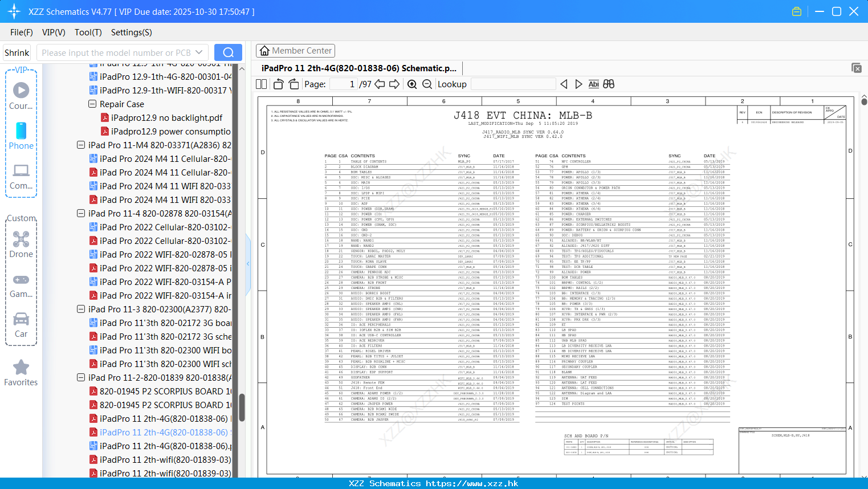Image resolution: width=868 pixels, height=489 pixels.
Task: Collapse the left panel splitter handle
Action: pos(248,264)
